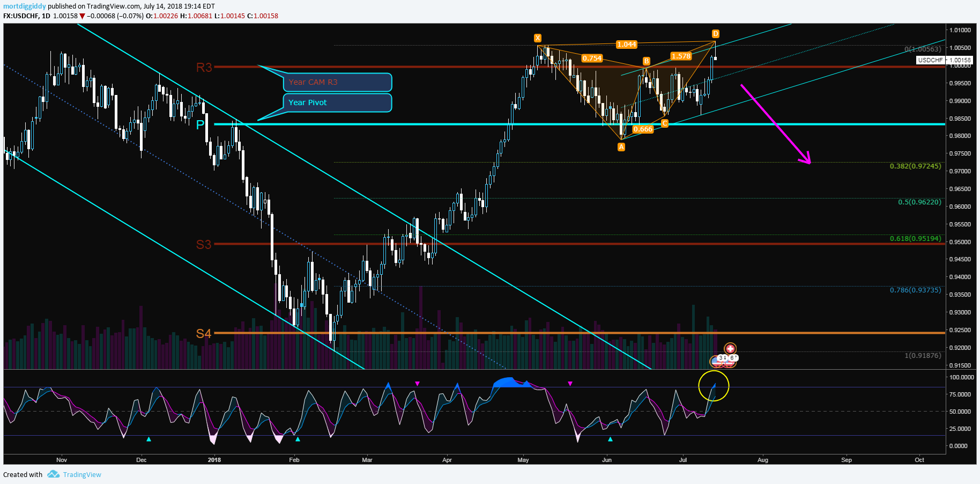Select the cyan up-triangle signal near February

pyautogui.click(x=298, y=439)
